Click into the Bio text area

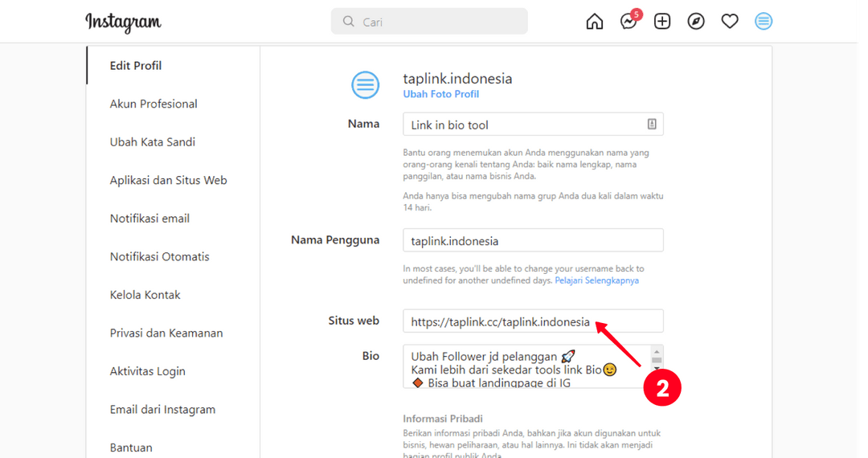[x=528, y=366]
